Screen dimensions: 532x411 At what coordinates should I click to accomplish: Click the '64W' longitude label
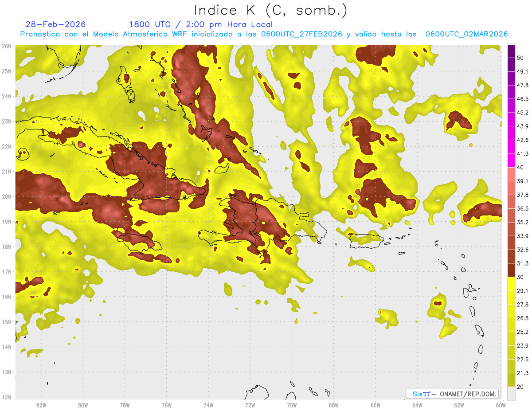(417, 405)
